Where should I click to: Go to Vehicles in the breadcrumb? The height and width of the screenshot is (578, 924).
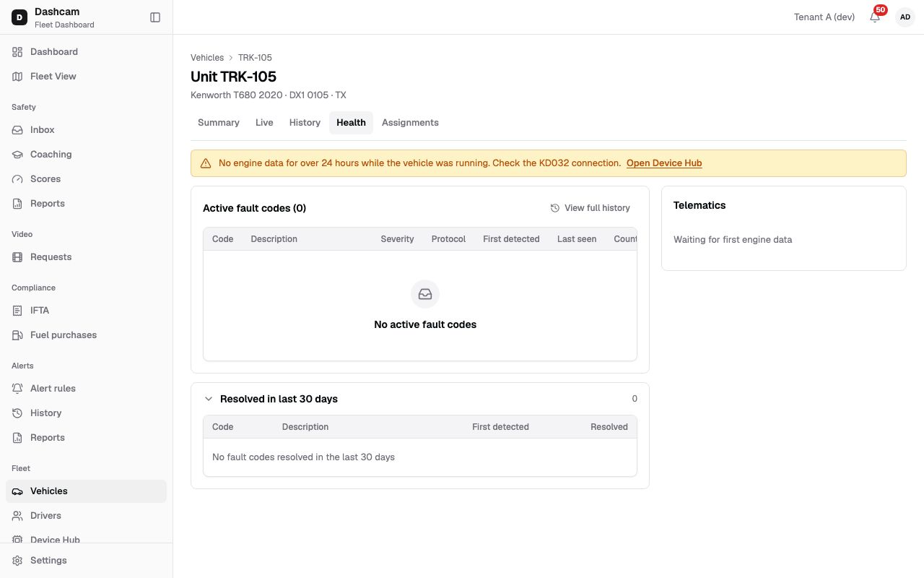207,58
